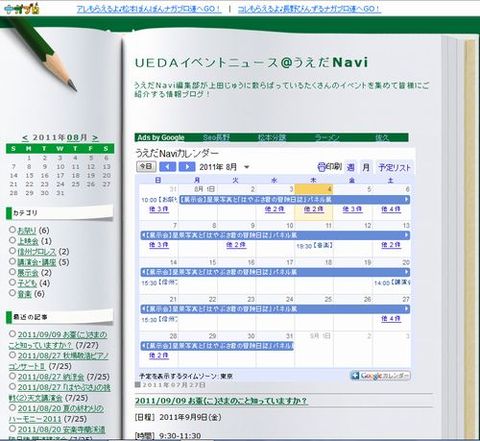Open the 子ども (4) category
480x441 pixels.
point(27,283)
